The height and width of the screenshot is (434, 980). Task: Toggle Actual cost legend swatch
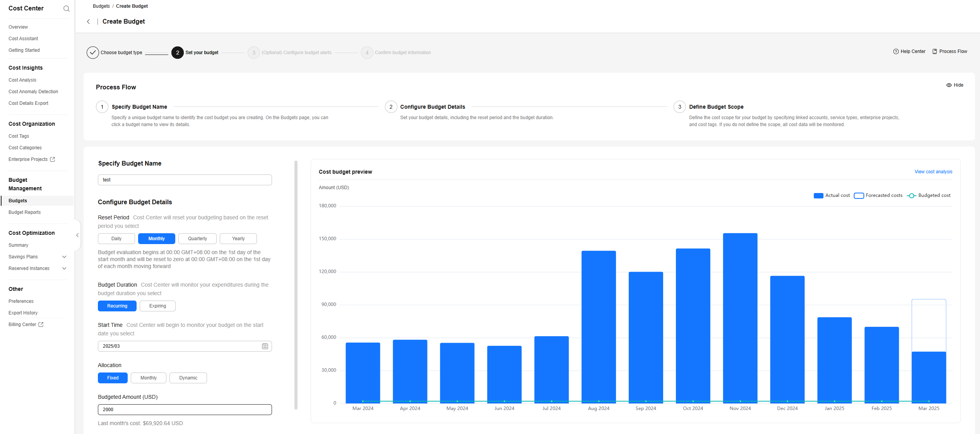click(x=818, y=196)
